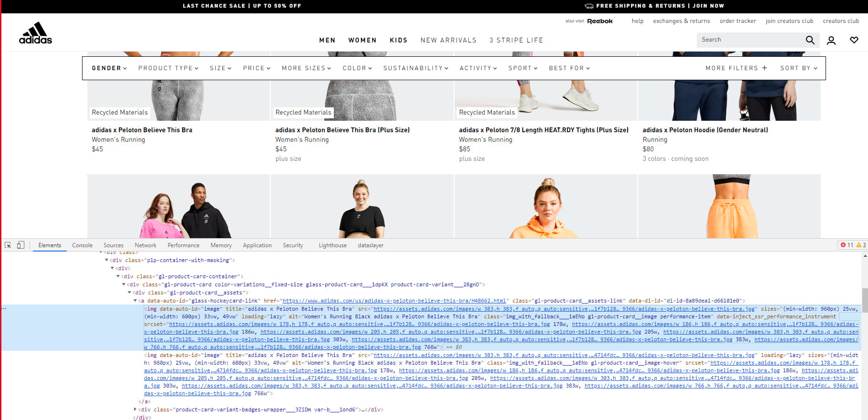868x420 pixels.
Task: Open the Price filter dropdown
Action: [257, 68]
